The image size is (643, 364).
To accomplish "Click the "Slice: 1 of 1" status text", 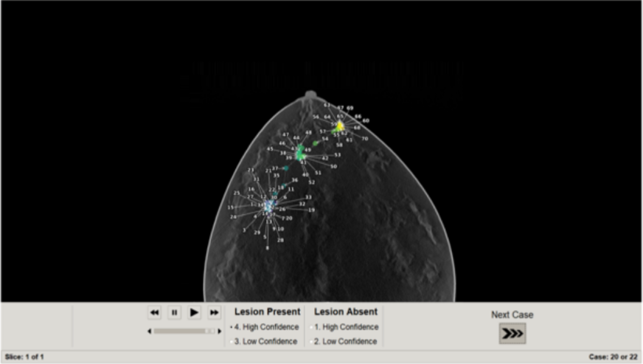I will [25, 357].
